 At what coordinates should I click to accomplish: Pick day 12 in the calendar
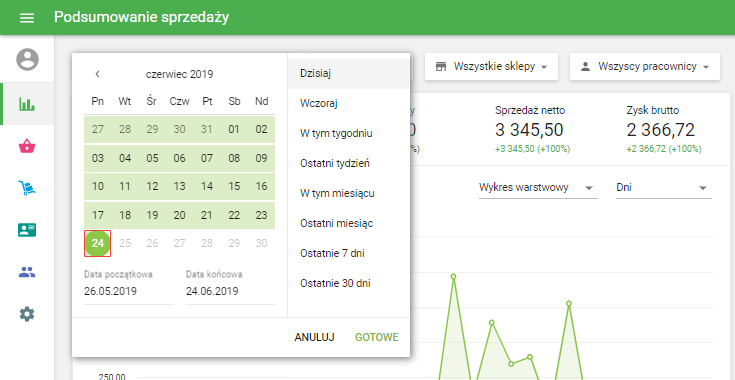point(152,186)
